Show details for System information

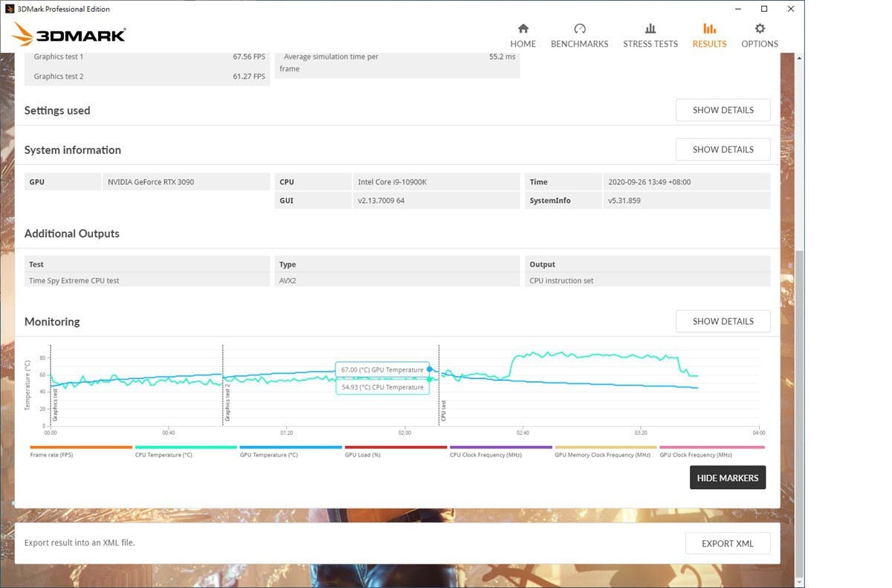(723, 149)
